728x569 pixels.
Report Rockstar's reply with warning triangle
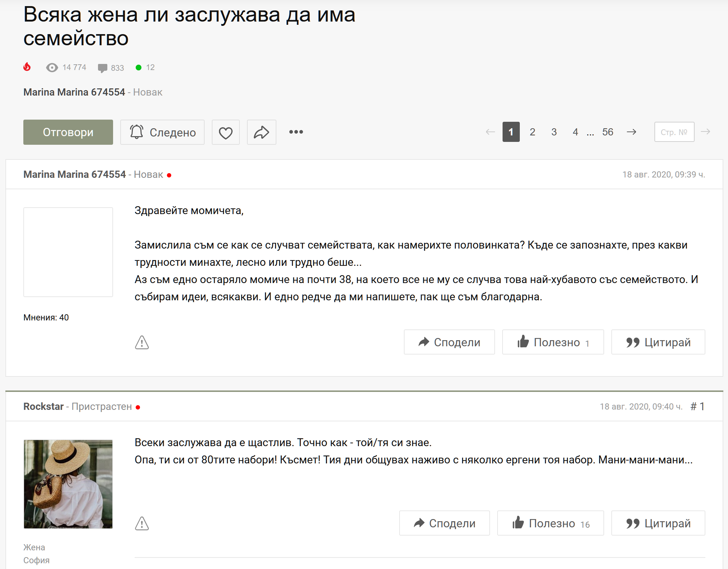click(142, 523)
